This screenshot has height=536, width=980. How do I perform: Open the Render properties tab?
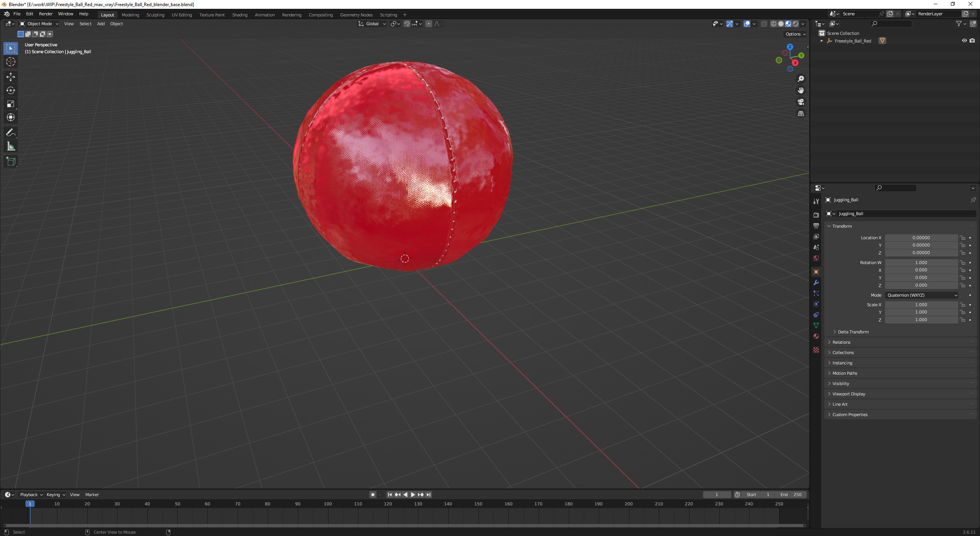(x=816, y=215)
